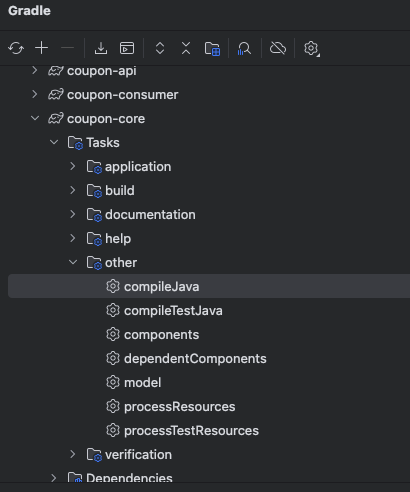Select the coupon-api elephant icon
Viewport: 410px width, 492px height.
(x=56, y=71)
